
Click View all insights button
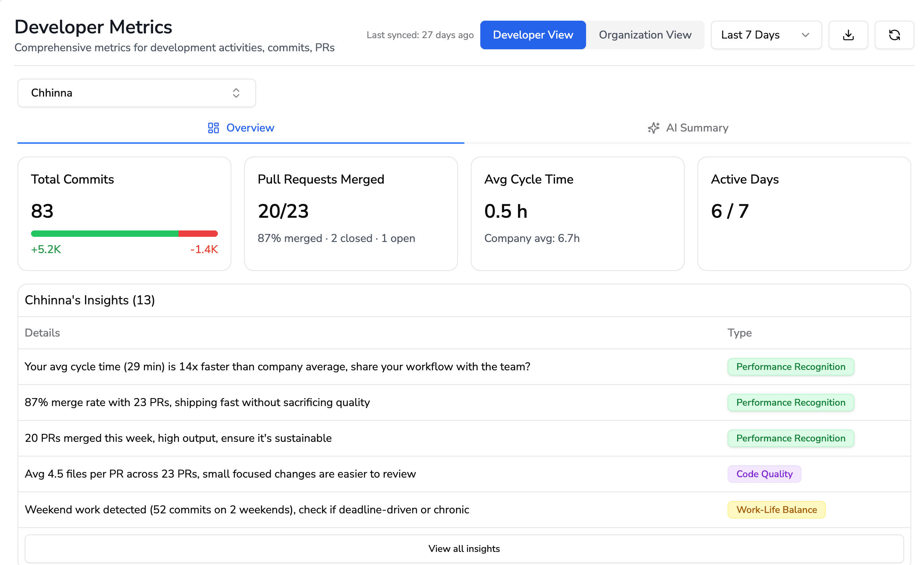[464, 548]
